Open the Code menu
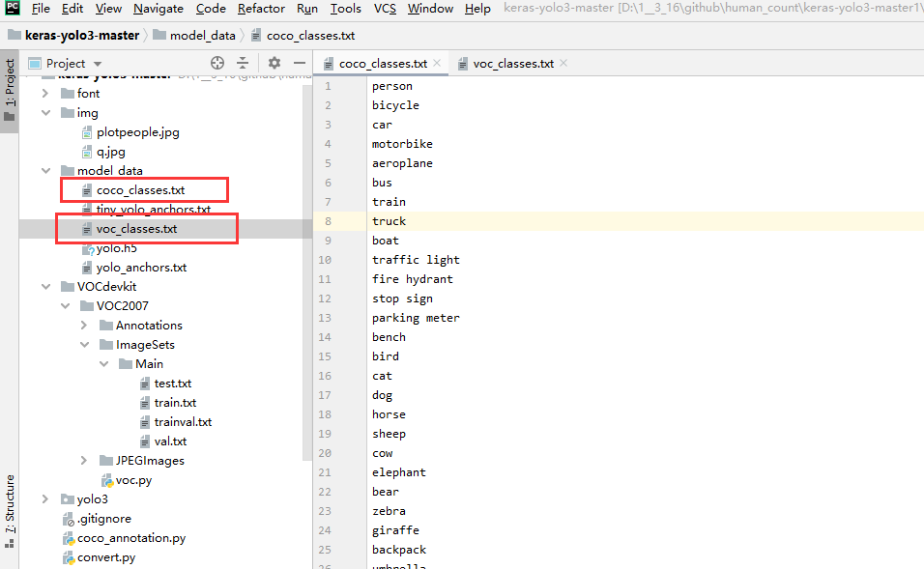Viewport: 924px width, 569px height. click(x=211, y=9)
